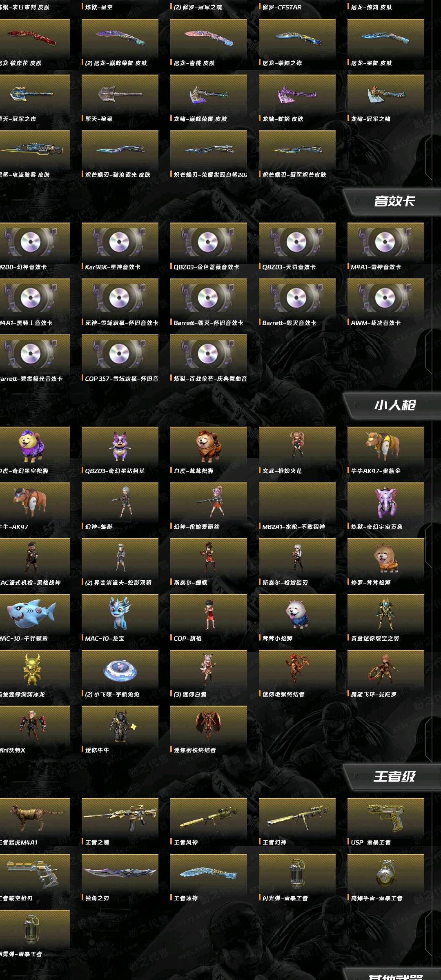This screenshot has height=980, width=441.
Task: Click the 小飞碟-宇航兔兔 UFO item
Action: [120, 670]
